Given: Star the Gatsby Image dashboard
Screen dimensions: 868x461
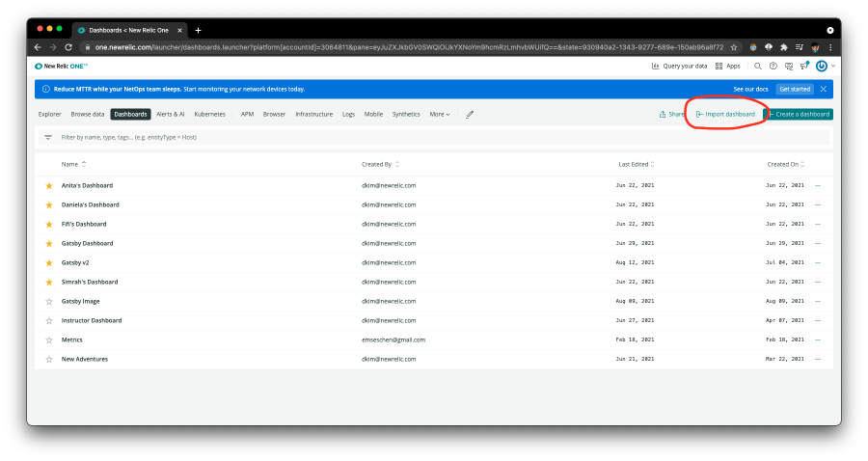Looking at the screenshot, I should (x=49, y=301).
